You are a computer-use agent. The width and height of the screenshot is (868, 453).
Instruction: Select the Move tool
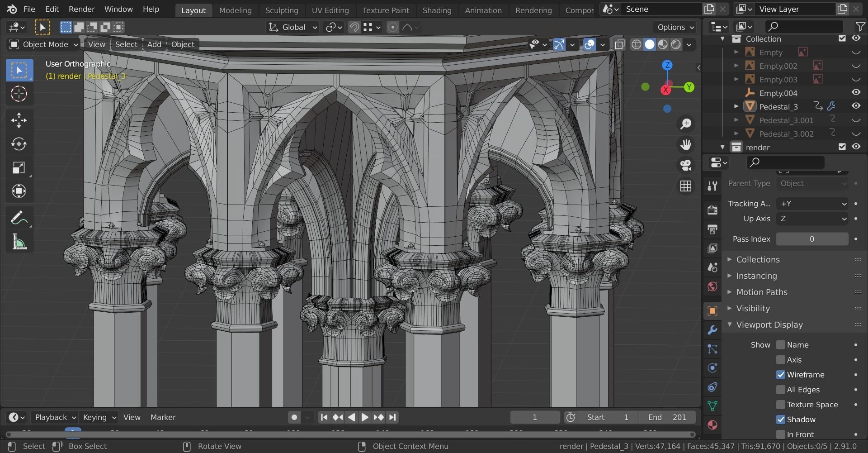point(19,120)
